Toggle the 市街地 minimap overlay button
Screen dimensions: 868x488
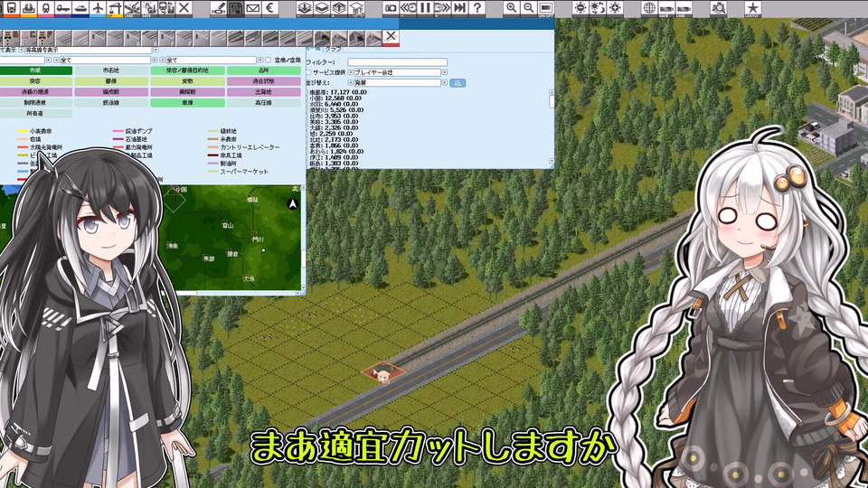tap(111, 70)
